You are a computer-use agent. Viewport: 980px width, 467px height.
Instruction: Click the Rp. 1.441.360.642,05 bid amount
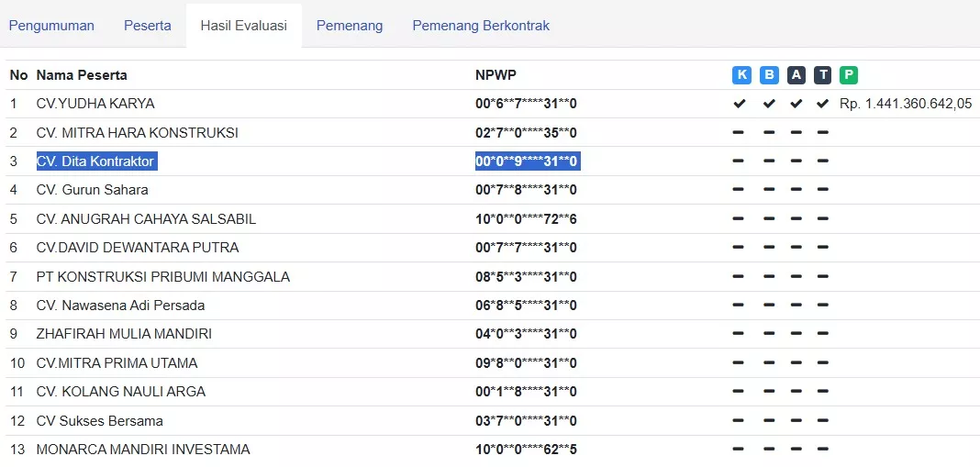[x=905, y=104]
